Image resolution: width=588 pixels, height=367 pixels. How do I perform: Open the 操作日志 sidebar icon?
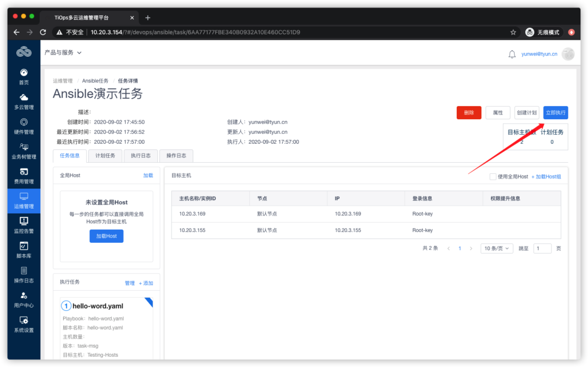23,274
